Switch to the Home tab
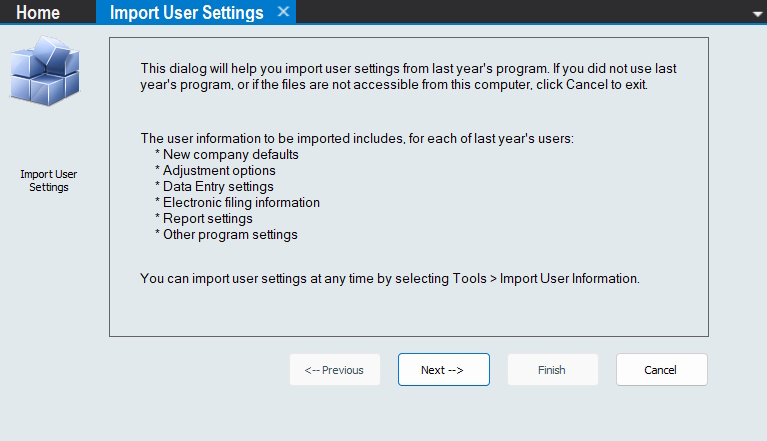Viewport: 767px width, 441px height. (38, 13)
